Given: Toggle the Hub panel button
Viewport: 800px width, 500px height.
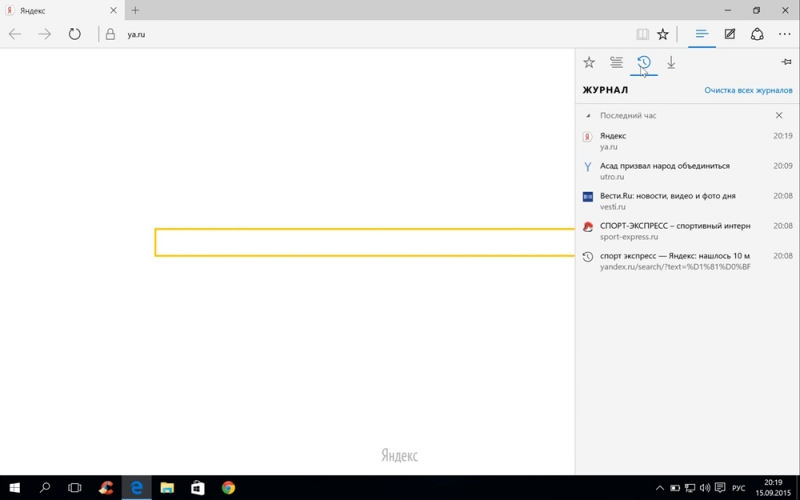Looking at the screenshot, I should coord(702,34).
